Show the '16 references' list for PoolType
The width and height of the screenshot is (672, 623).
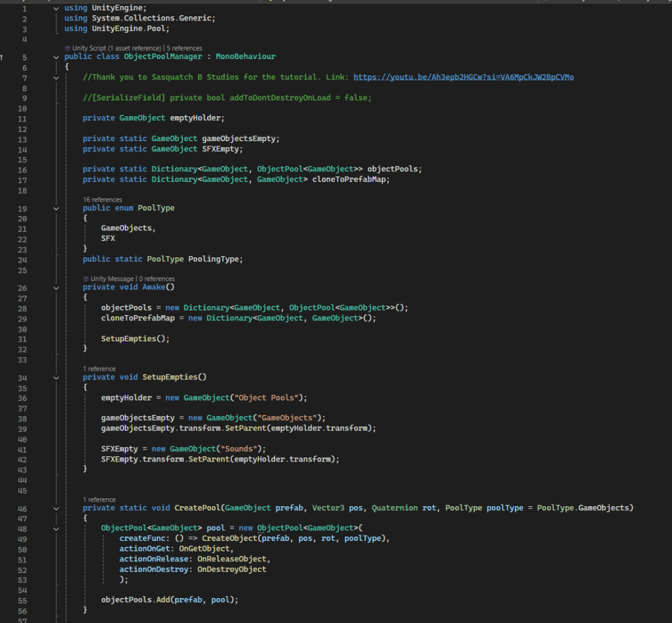click(x=102, y=200)
